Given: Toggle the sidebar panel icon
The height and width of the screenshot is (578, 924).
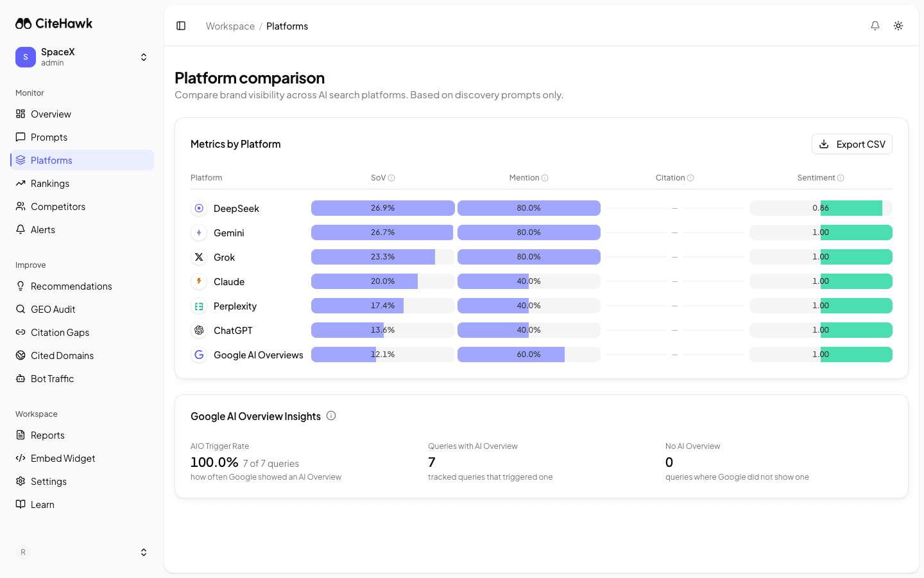Looking at the screenshot, I should click(x=181, y=26).
